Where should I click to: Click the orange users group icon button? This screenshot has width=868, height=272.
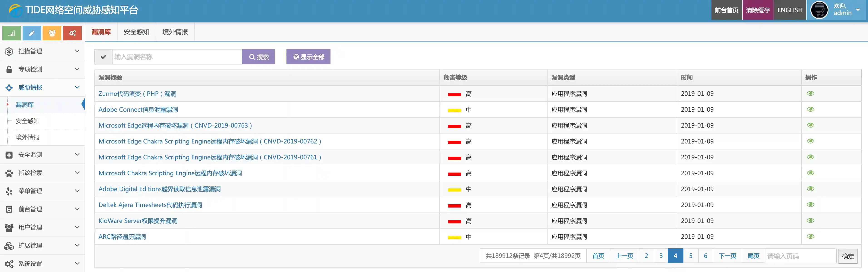point(52,33)
